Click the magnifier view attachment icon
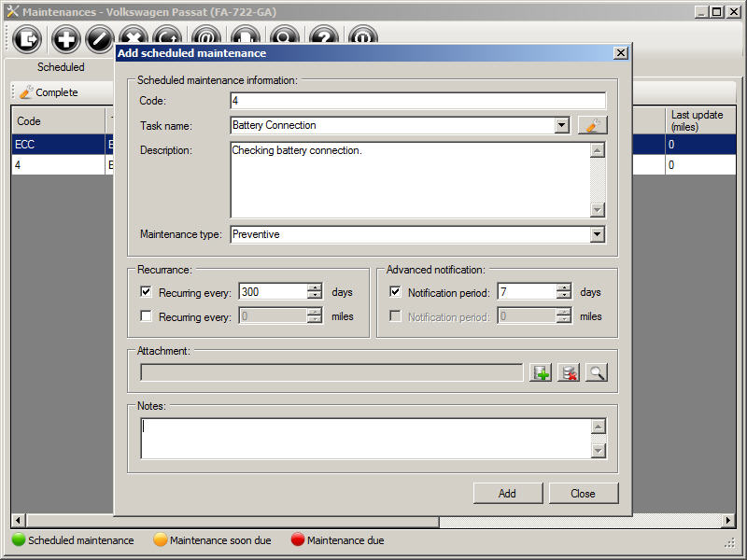 click(x=596, y=372)
